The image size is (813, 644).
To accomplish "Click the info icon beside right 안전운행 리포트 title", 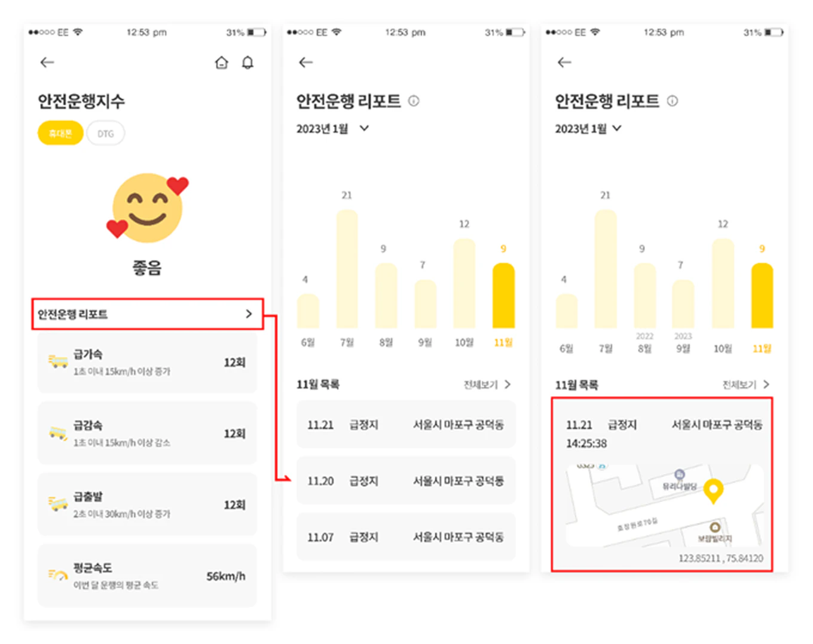I will [x=673, y=101].
